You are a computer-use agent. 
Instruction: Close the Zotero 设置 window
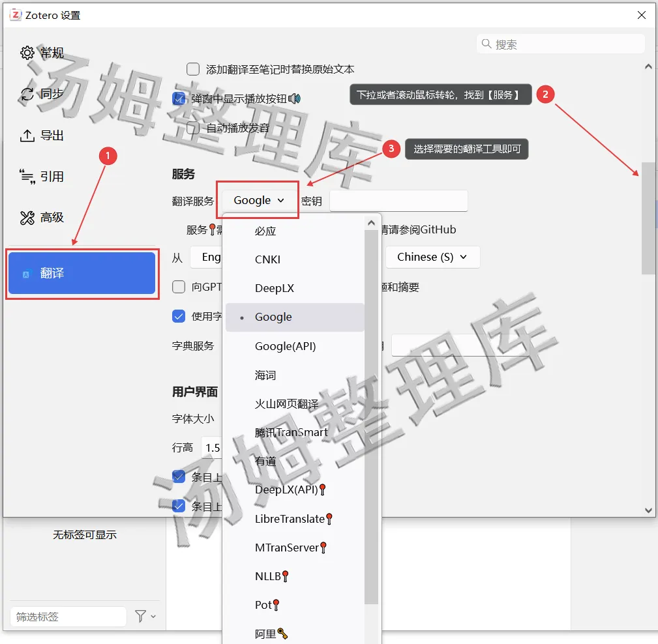[641, 15]
